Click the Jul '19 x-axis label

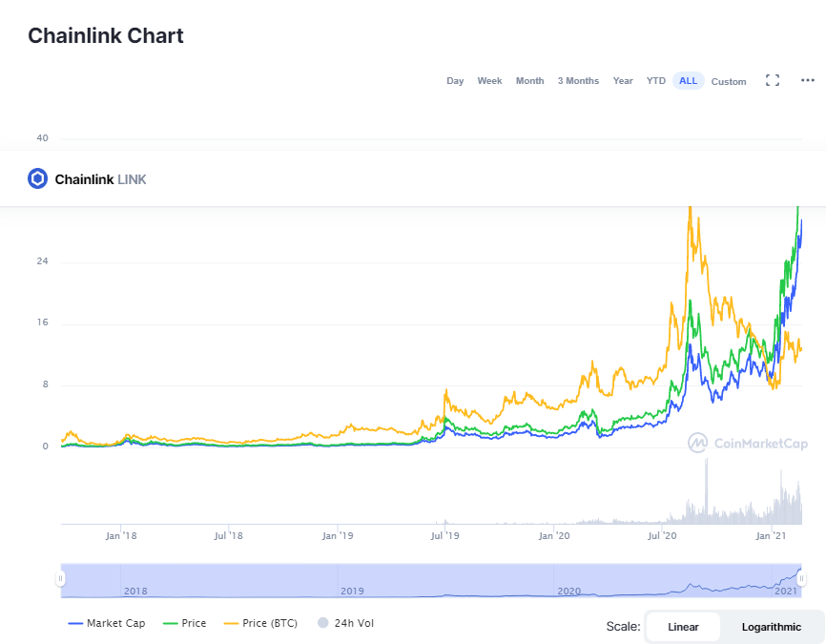pyautogui.click(x=444, y=536)
